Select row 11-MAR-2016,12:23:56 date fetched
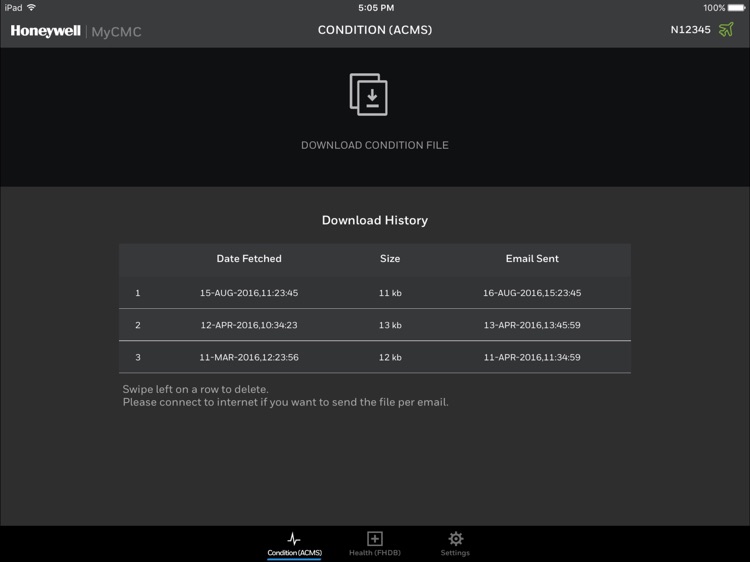 click(x=249, y=357)
